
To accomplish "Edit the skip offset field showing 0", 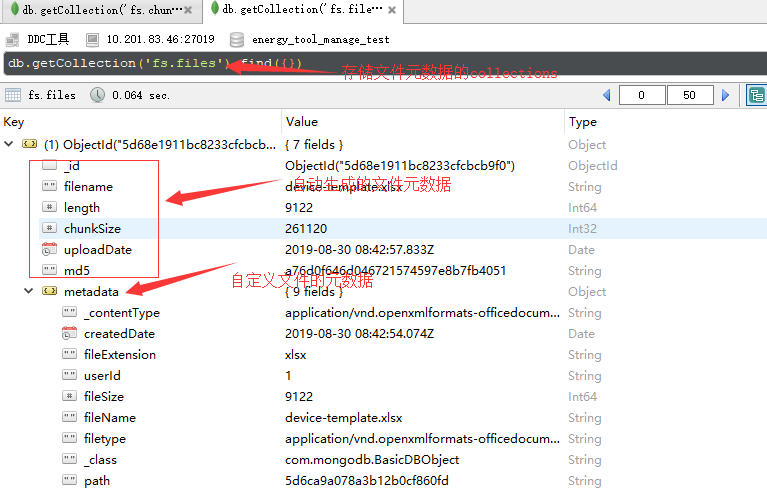I will (642, 95).
